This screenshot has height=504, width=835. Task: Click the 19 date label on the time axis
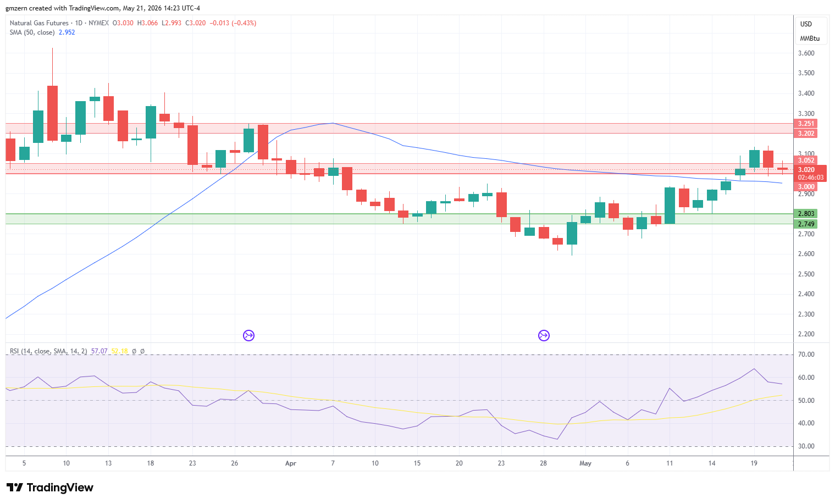click(754, 463)
